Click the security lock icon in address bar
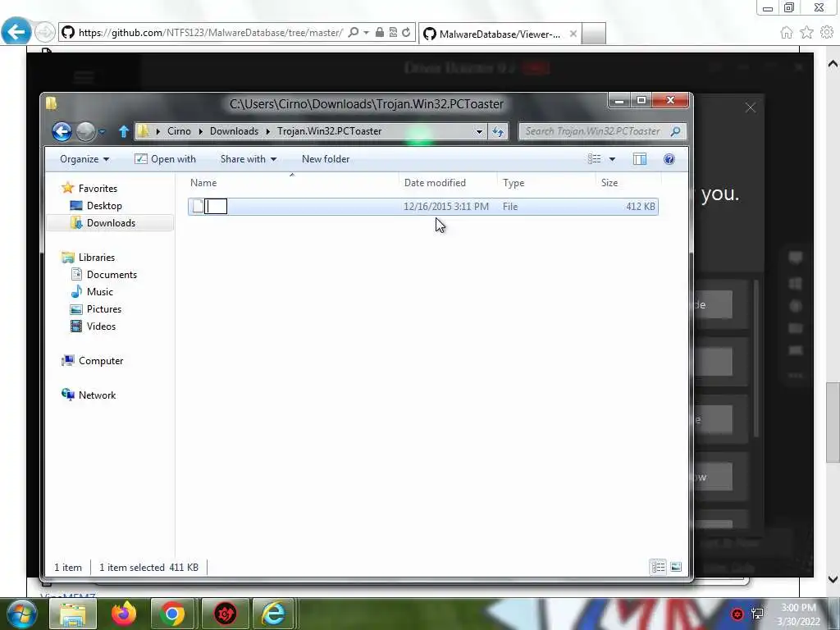The image size is (840, 630). [x=380, y=33]
